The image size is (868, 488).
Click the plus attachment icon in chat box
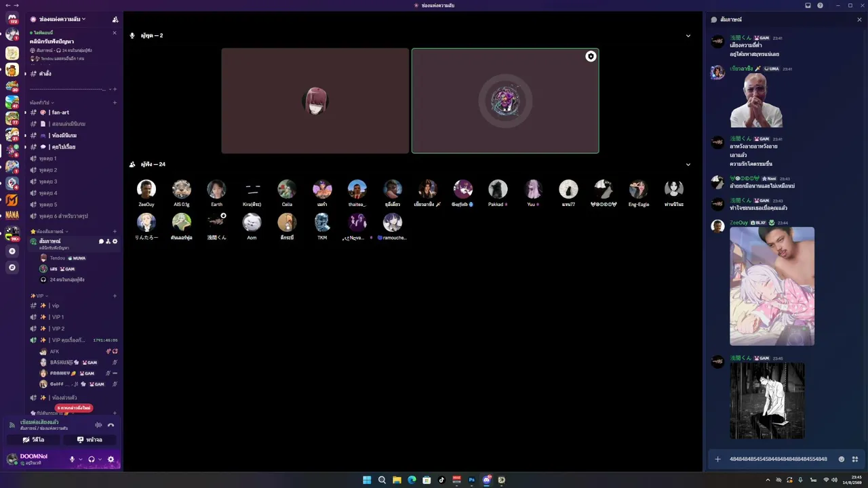click(x=717, y=459)
